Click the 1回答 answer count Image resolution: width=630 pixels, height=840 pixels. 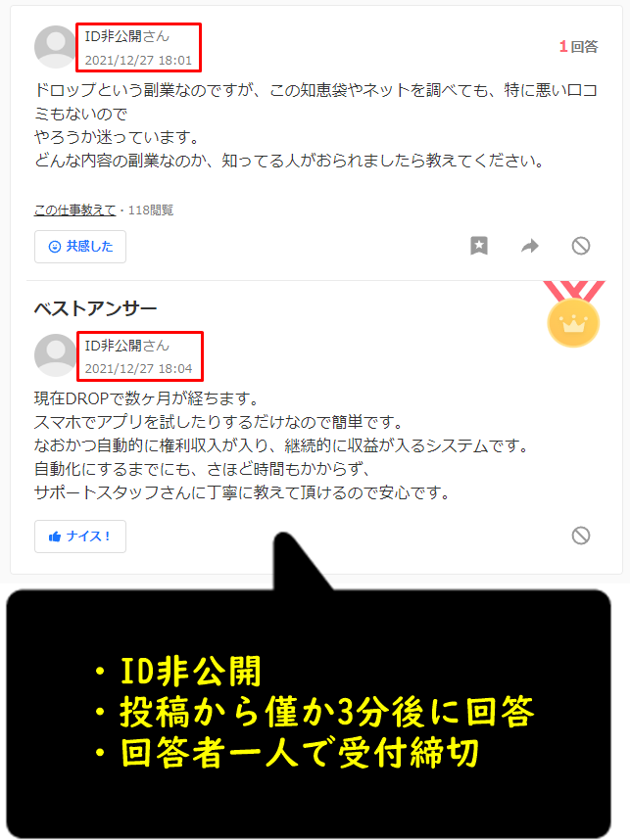tap(578, 47)
